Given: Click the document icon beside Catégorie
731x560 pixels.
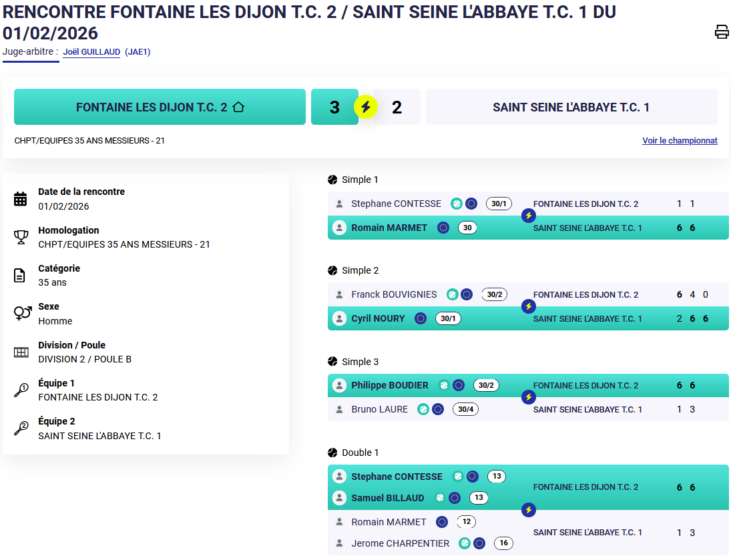Looking at the screenshot, I should click(21, 275).
